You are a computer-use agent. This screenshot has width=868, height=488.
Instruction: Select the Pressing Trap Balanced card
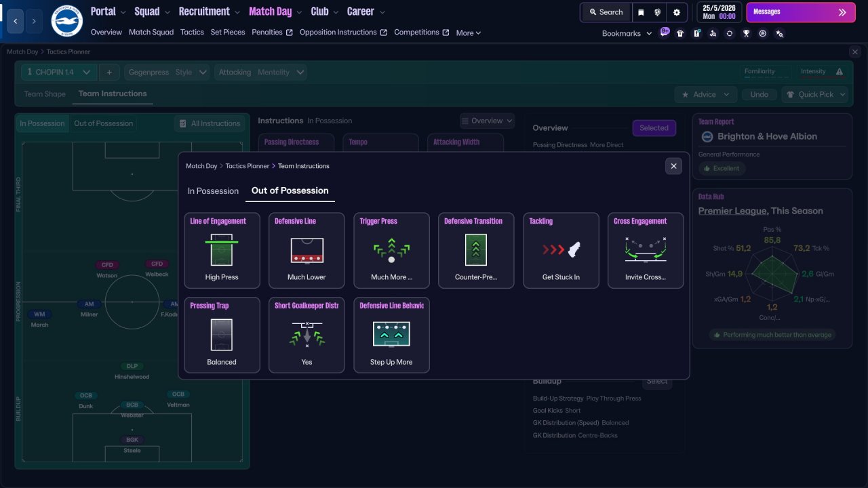(x=222, y=335)
